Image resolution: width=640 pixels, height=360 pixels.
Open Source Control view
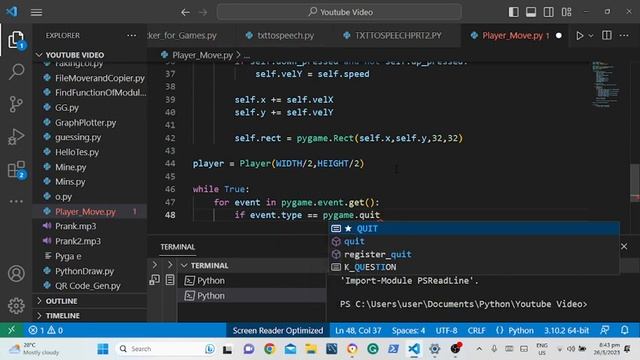click(x=16, y=104)
